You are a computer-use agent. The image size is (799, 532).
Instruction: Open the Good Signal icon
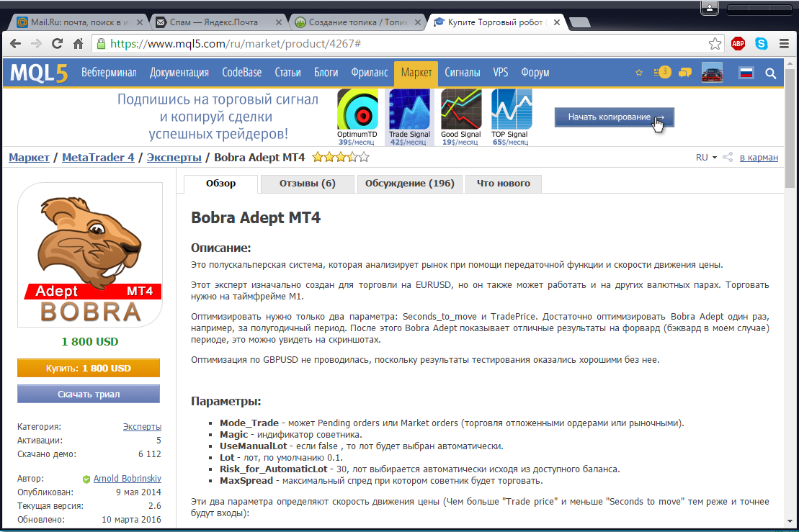(461, 109)
